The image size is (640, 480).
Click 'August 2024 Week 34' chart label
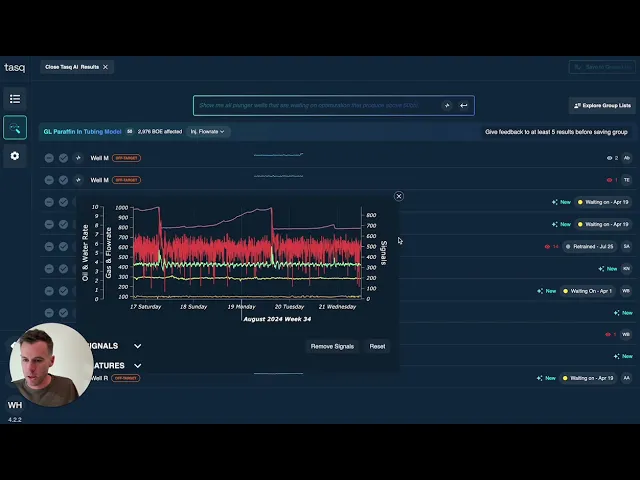point(277,319)
